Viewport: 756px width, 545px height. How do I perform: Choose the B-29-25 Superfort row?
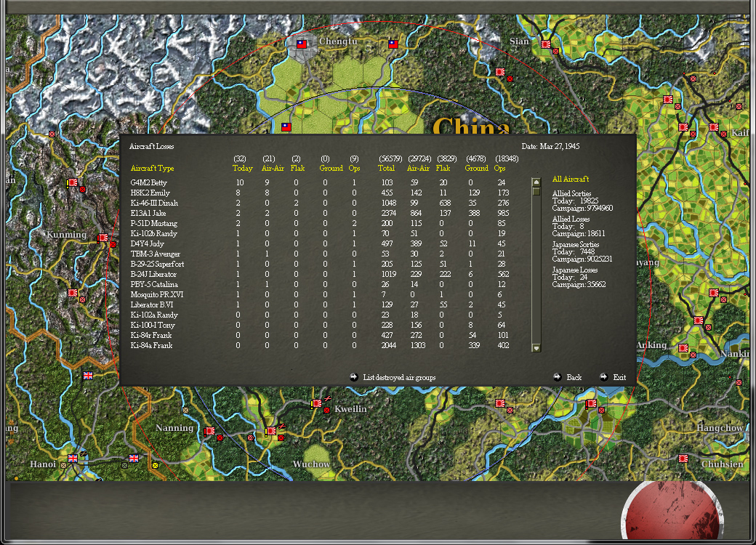coord(319,264)
